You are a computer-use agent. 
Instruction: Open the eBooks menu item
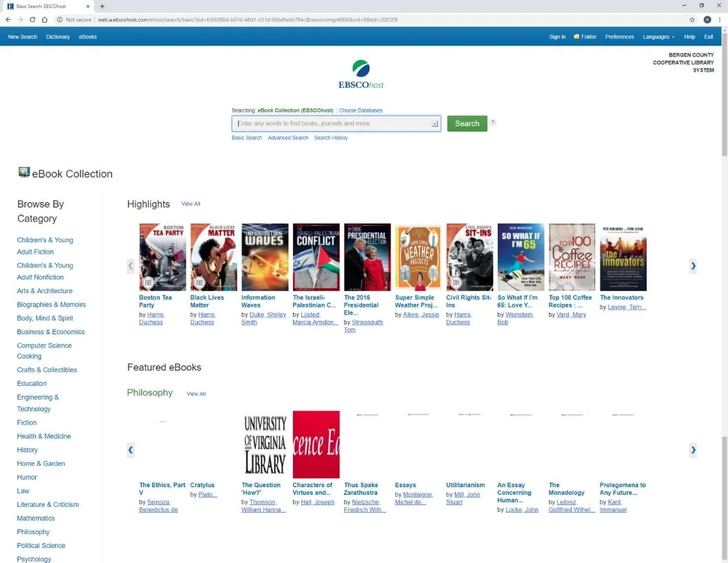88,37
